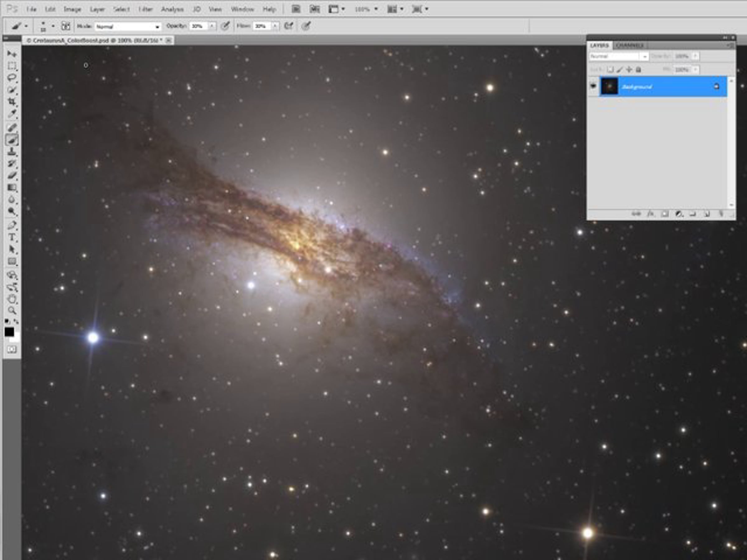Expand the brush Opacity slider arrow
This screenshot has width=747, height=560.
[x=212, y=26]
